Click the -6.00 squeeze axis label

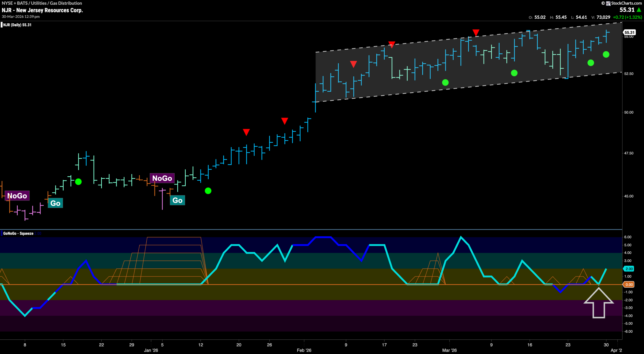(x=628, y=331)
